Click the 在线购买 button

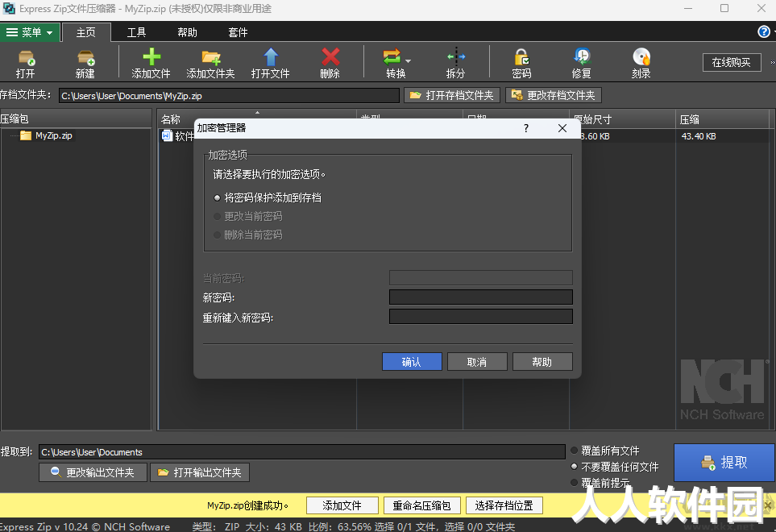point(732,62)
